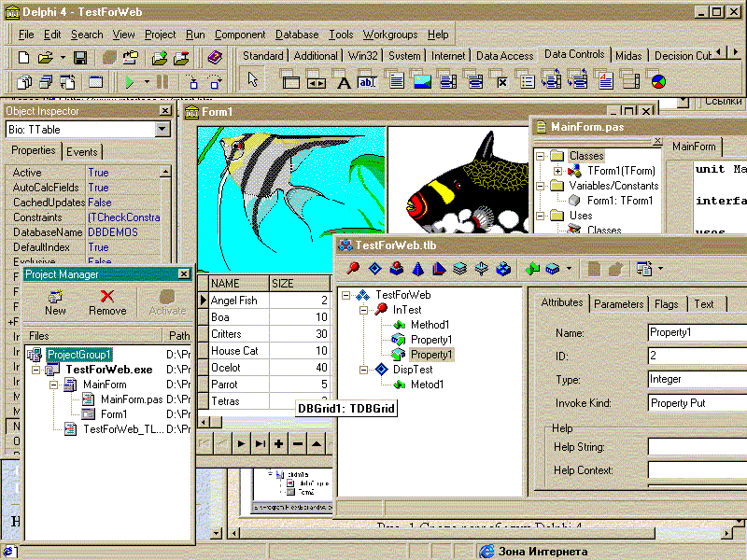Screen dimensions: 747x560
Task: Open the dropdown arrow beside the Open icon
Action: [x=63, y=58]
